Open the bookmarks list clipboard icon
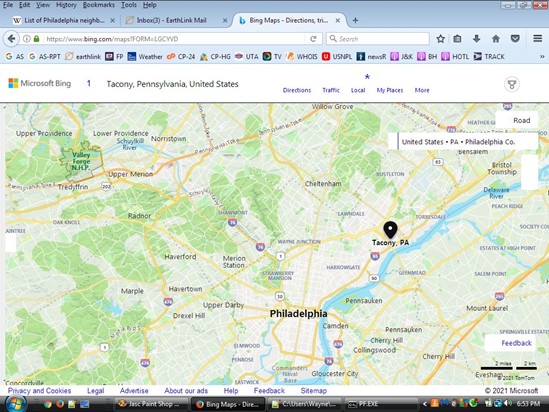Viewport: 549px width, 412px height. click(x=457, y=39)
